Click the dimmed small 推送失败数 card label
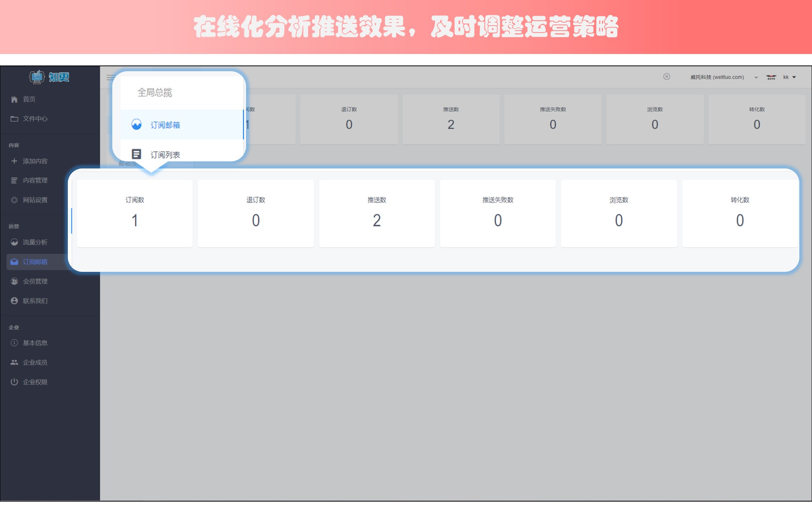812x528 pixels. 553,109
